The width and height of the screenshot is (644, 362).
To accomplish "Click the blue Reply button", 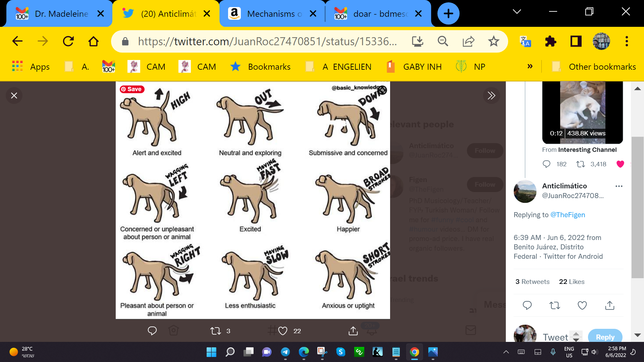I will [605, 337].
